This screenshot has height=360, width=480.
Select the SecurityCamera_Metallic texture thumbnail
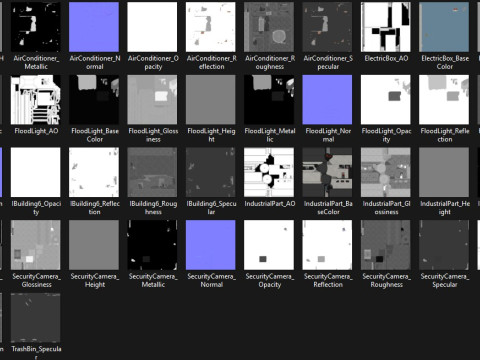click(152, 245)
